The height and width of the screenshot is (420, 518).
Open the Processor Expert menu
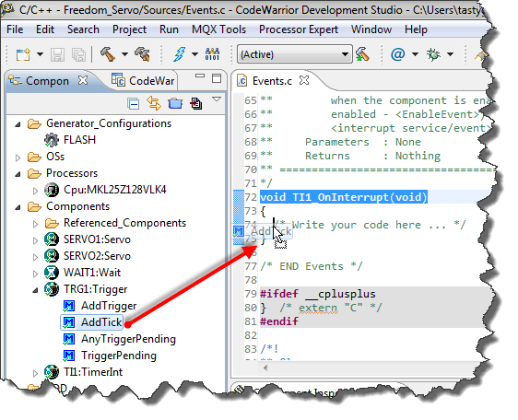pos(299,29)
